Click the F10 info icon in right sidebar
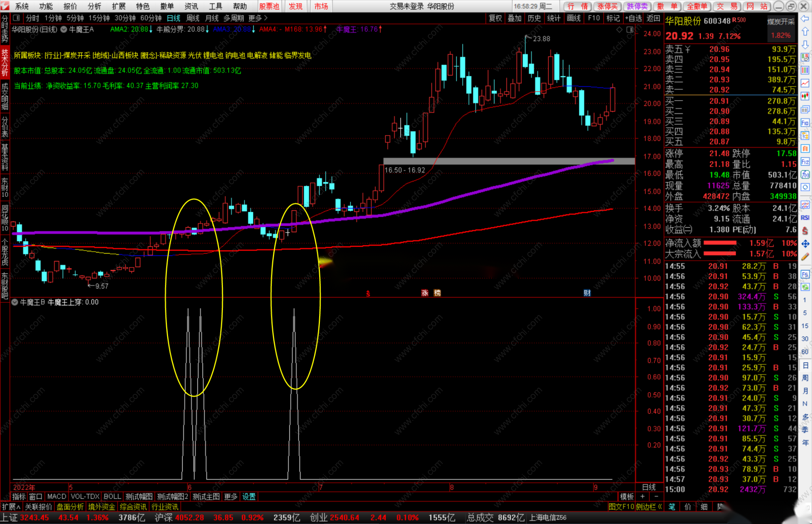The width and height of the screenshot is (812, 524). pyautogui.click(x=805, y=123)
